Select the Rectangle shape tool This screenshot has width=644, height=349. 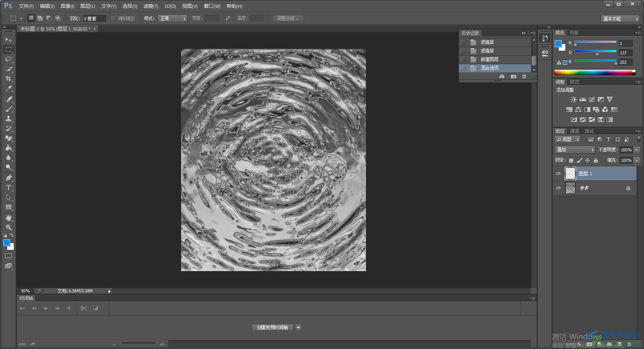(x=9, y=207)
